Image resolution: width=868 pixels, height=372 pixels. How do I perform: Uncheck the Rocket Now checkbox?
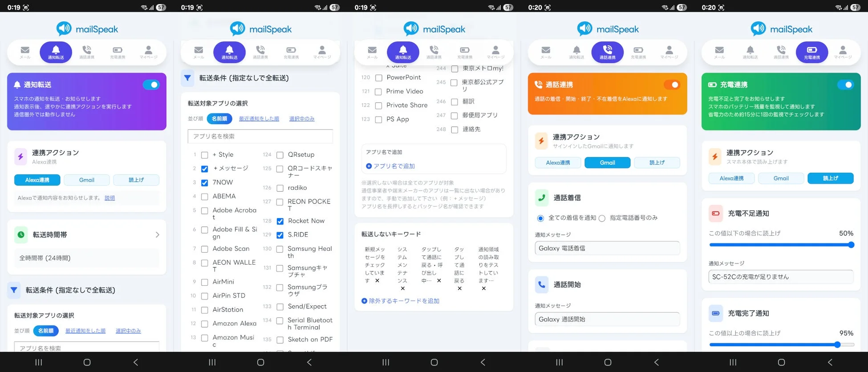coord(280,221)
